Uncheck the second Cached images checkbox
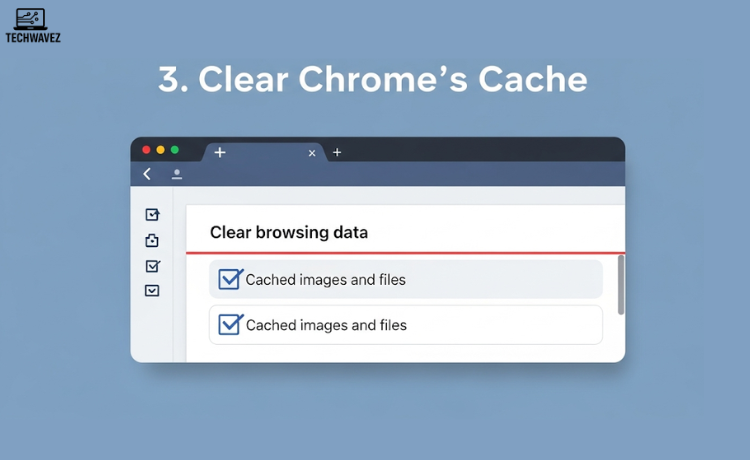 (230, 325)
